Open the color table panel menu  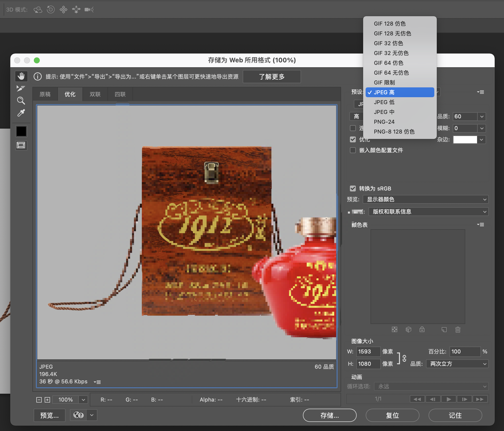(x=480, y=225)
